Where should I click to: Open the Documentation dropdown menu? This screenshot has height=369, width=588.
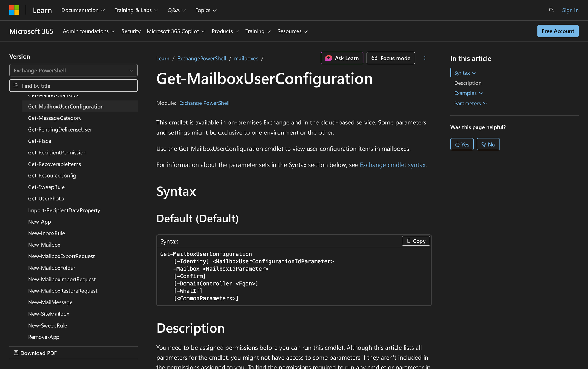point(83,10)
